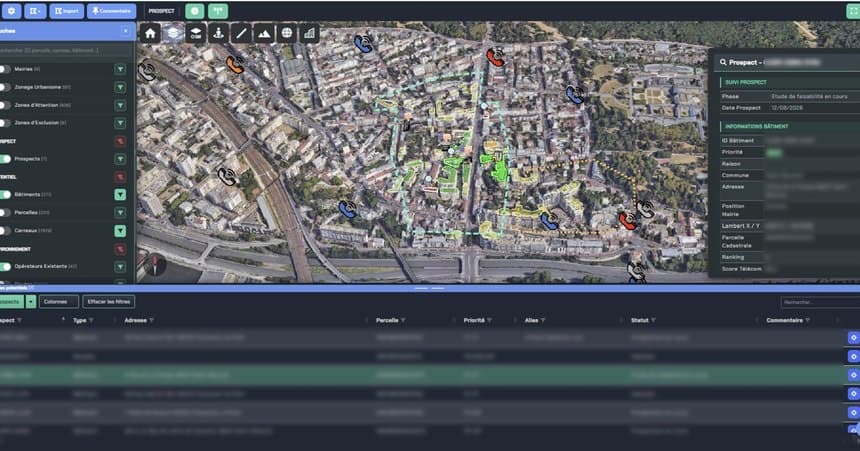
Task: Open the Adresse column filter
Action: click(151, 320)
